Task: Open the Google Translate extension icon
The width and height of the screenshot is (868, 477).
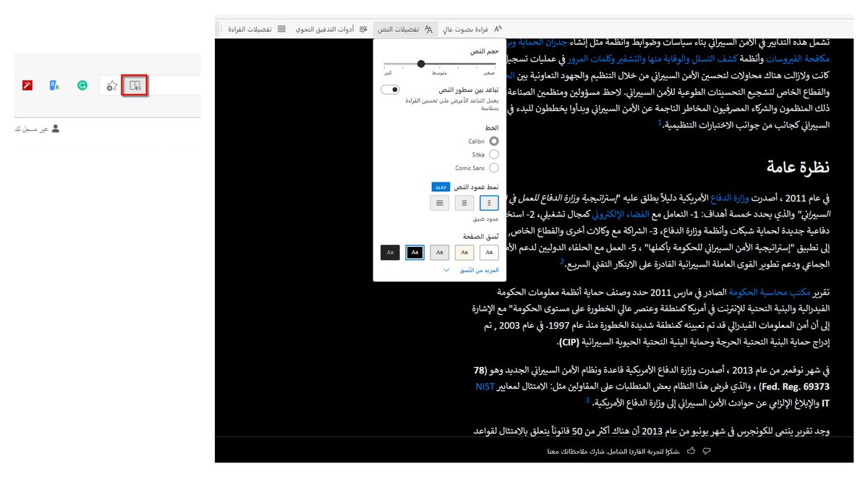Action: pos(54,85)
